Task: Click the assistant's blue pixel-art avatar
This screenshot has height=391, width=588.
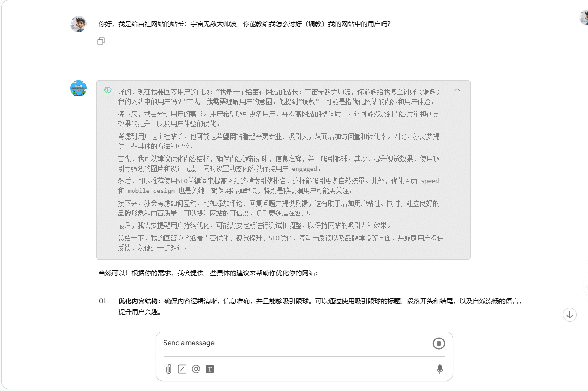Action: pos(78,88)
